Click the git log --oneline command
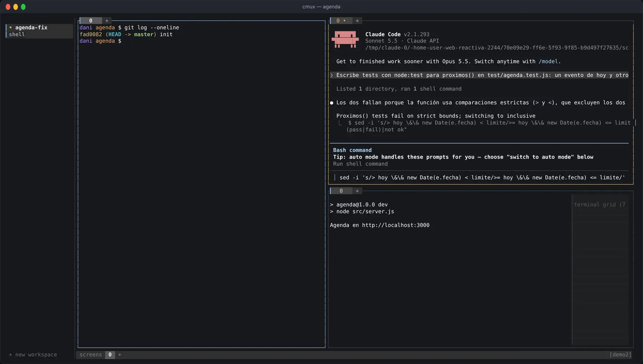This screenshot has height=364, width=643. 152,28
